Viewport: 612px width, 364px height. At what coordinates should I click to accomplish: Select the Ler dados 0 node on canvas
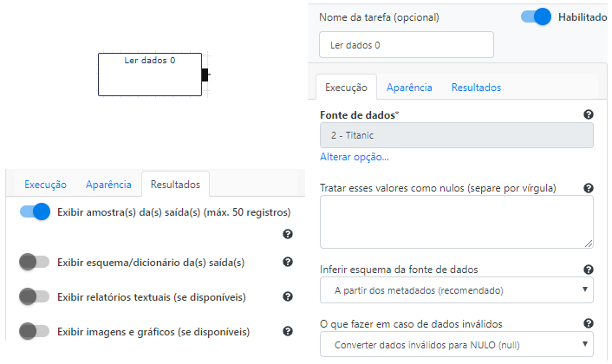tap(150, 75)
